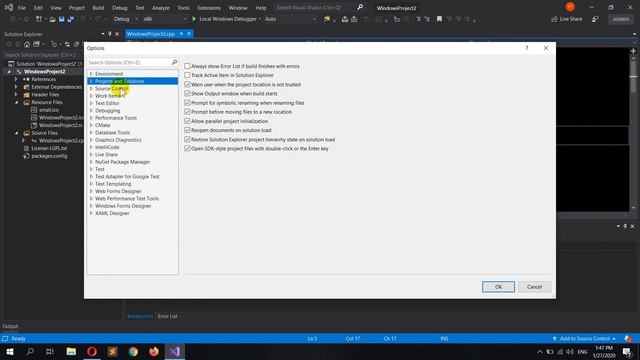Enable Track Active Item in Solution Explorer

tap(187, 75)
